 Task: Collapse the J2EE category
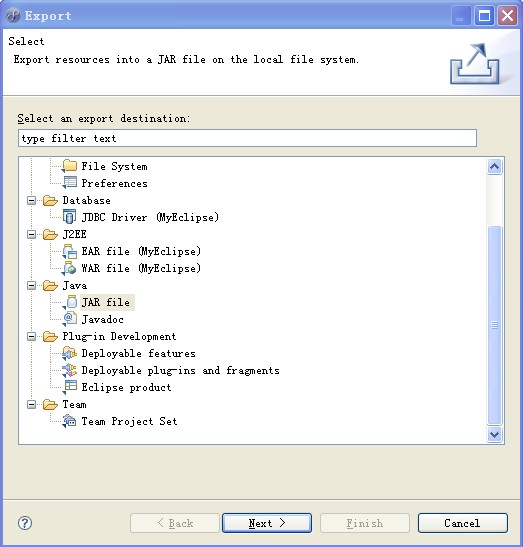click(x=31, y=234)
